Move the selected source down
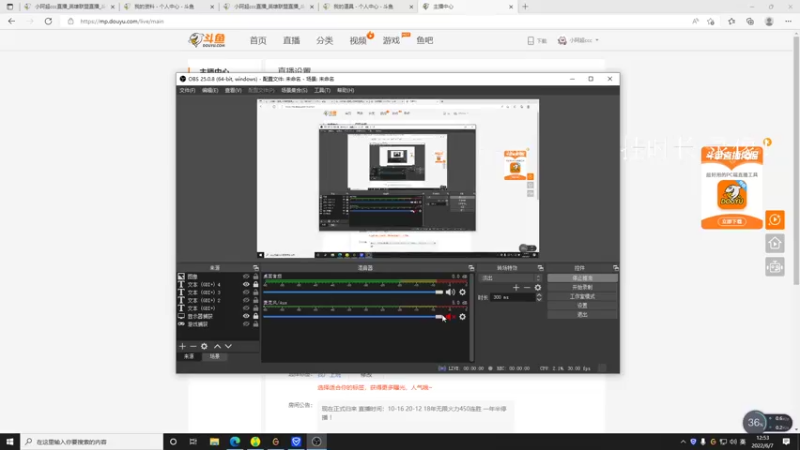This screenshot has height=450, width=800. point(228,346)
